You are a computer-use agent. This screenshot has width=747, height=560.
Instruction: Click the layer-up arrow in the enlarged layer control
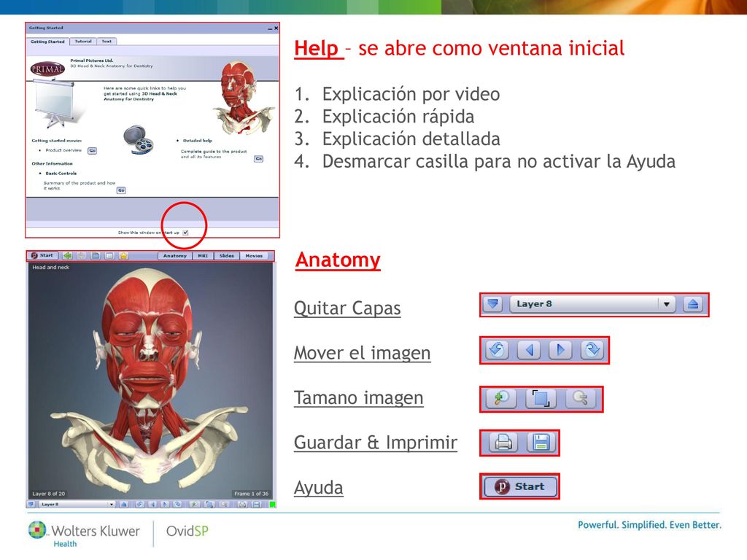pyautogui.click(x=693, y=304)
